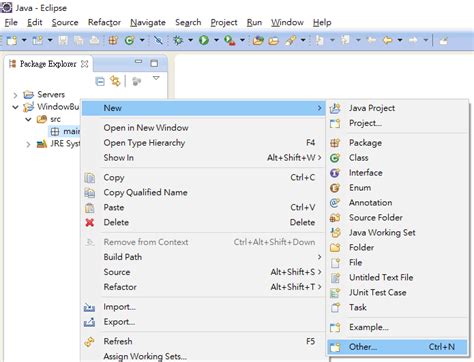Open the Refactor menu in menu bar

(x=104, y=23)
